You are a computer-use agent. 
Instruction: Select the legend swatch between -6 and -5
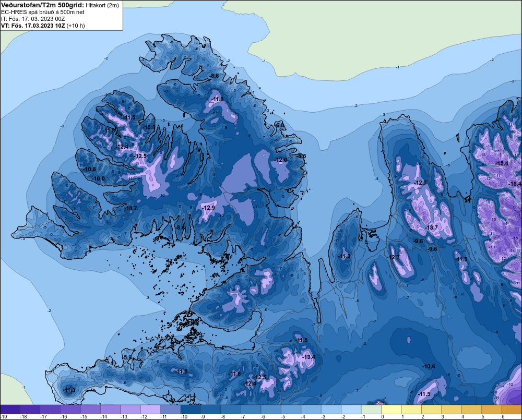pos(271,410)
